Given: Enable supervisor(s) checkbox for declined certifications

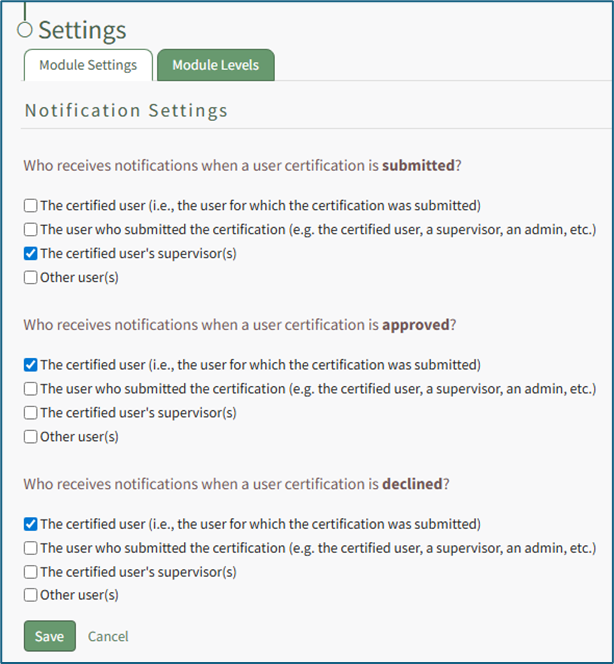Looking at the screenshot, I should [31, 572].
